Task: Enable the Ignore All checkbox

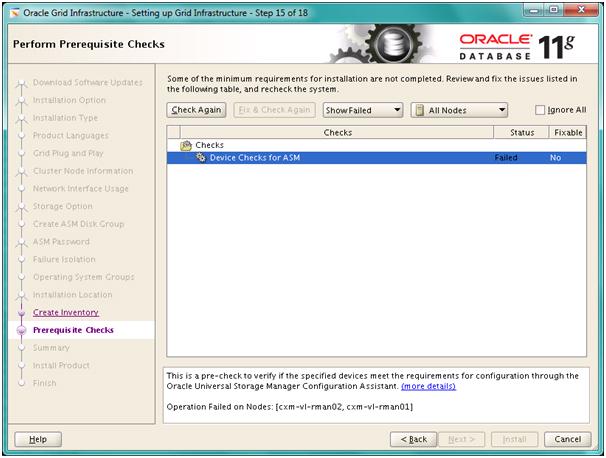Action: pos(541,110)
